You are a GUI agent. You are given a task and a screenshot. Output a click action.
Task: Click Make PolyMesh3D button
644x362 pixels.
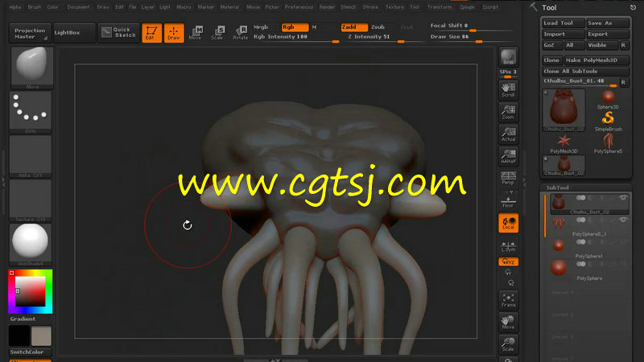tap(597, 60)
